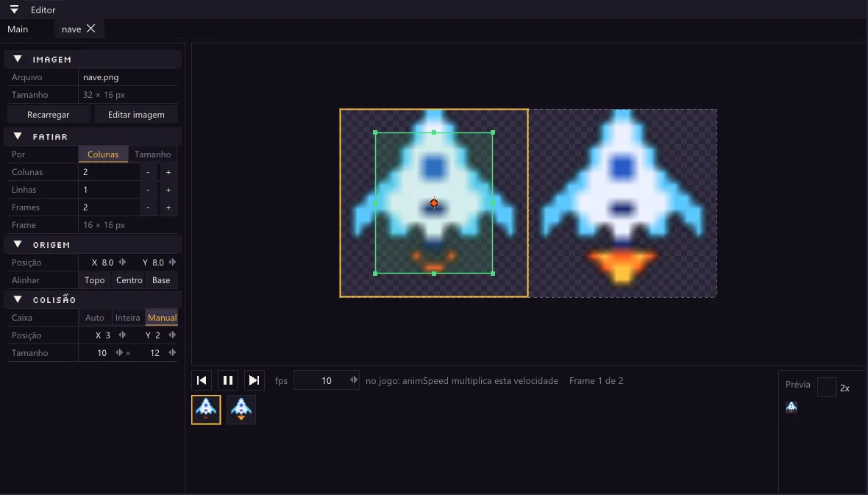Adjust fps value arrows
The height and width of the screenshot is (495, 868).
[x=354, y=380]
